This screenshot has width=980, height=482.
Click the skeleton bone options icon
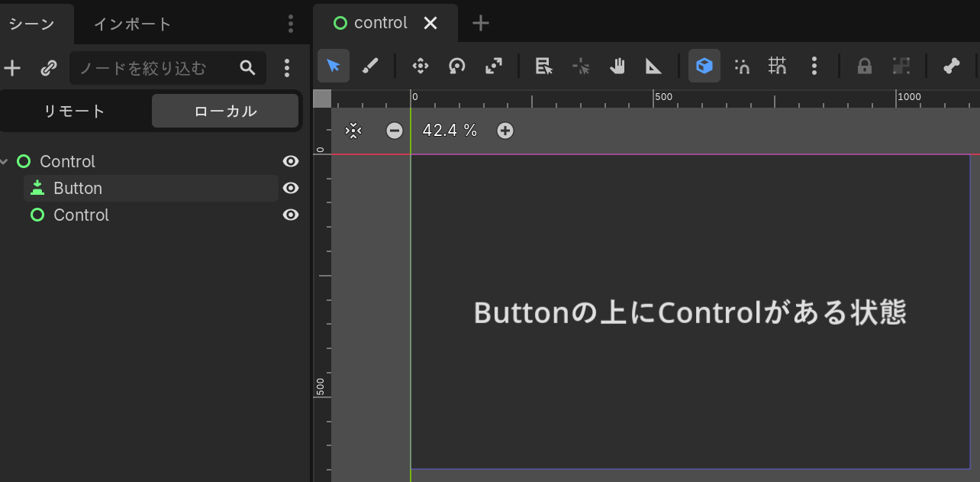[x=951, y=66]
